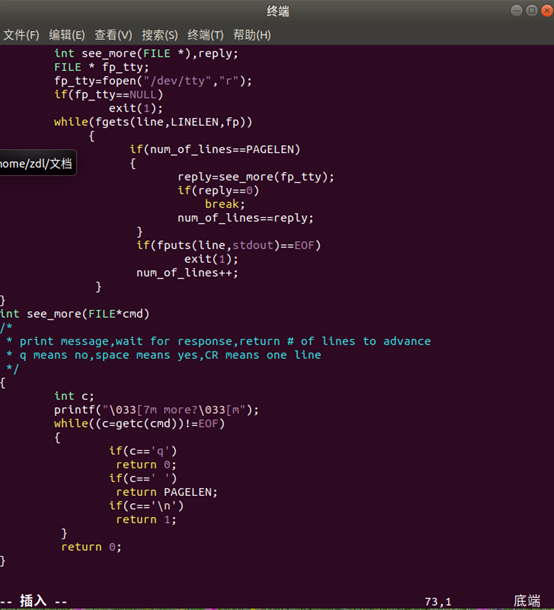Open the 终端(T) menu
Image resolution: width=554 pixels, height=610 pixels.
205,35
